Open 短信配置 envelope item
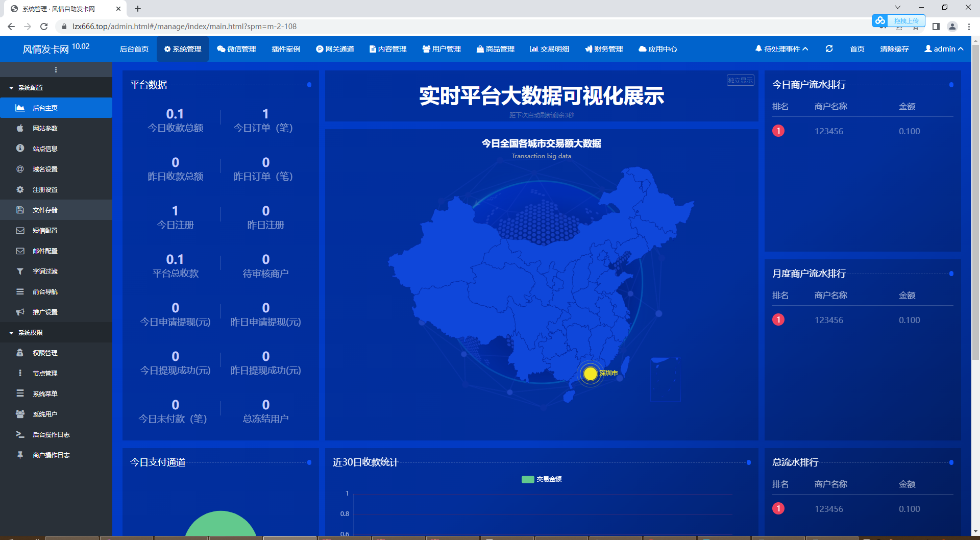 45,231
